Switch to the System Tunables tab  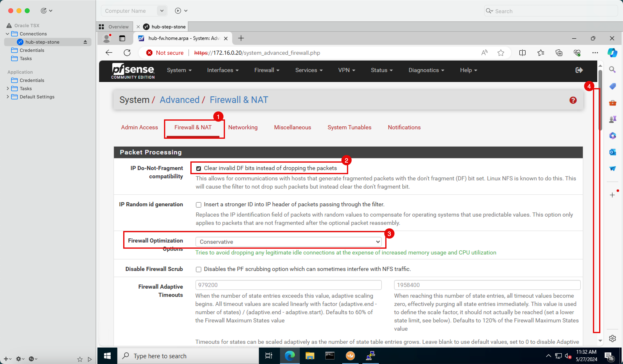pyautogui.click(x=349, y=127)
